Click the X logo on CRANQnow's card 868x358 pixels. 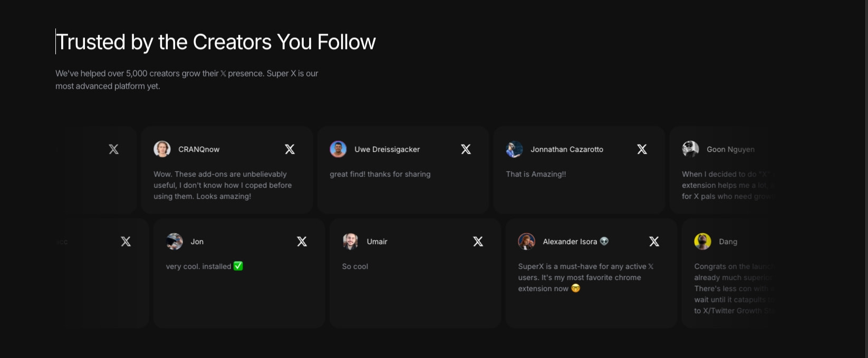(290, 149)
